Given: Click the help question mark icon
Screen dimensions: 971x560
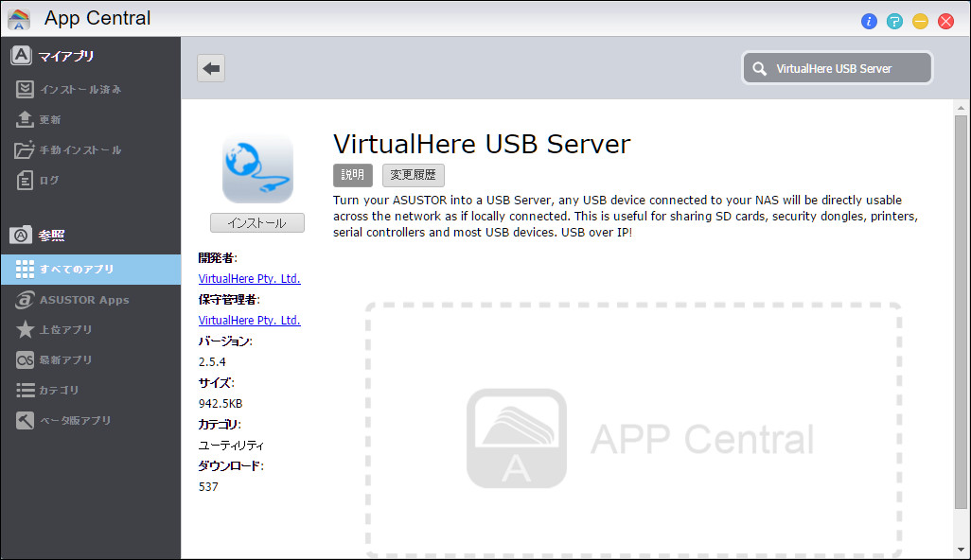Looking at the screenshot, I should [x=894, y=21].
